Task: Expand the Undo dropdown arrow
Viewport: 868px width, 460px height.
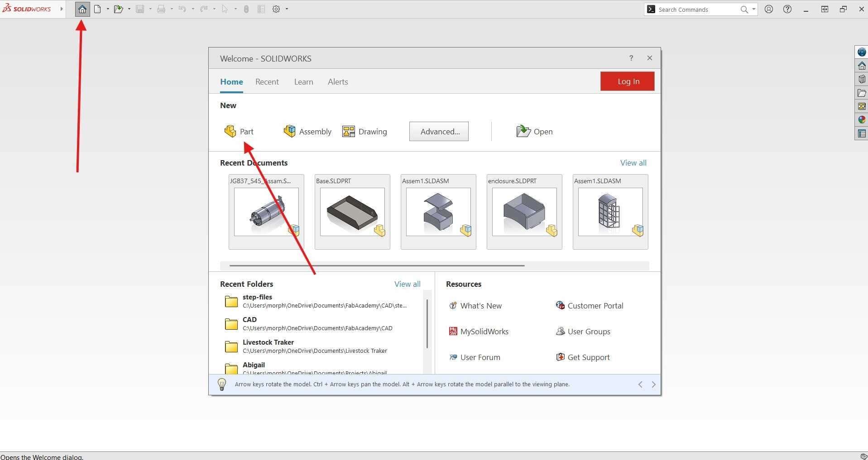Action: [x=193, y=9]
